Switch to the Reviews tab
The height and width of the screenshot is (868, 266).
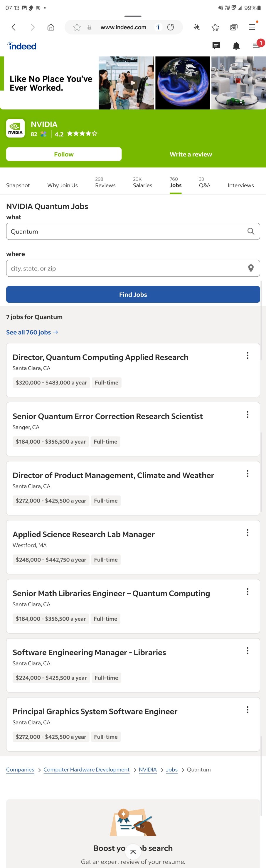105,182
